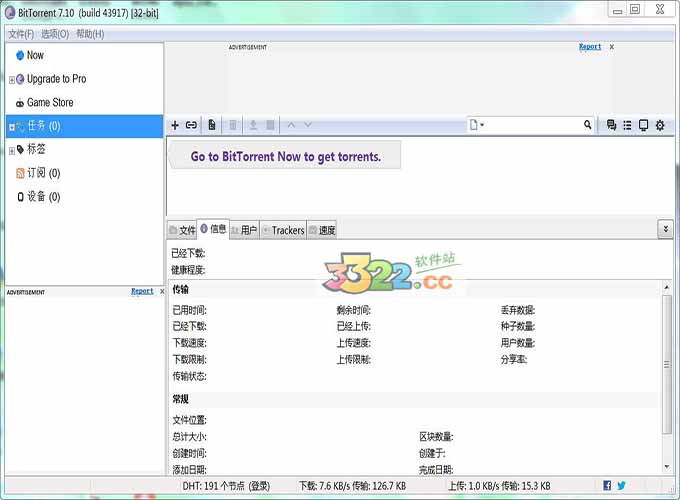
Task: Open the Twitter icon in status bar
Action: tap(621, 486)
